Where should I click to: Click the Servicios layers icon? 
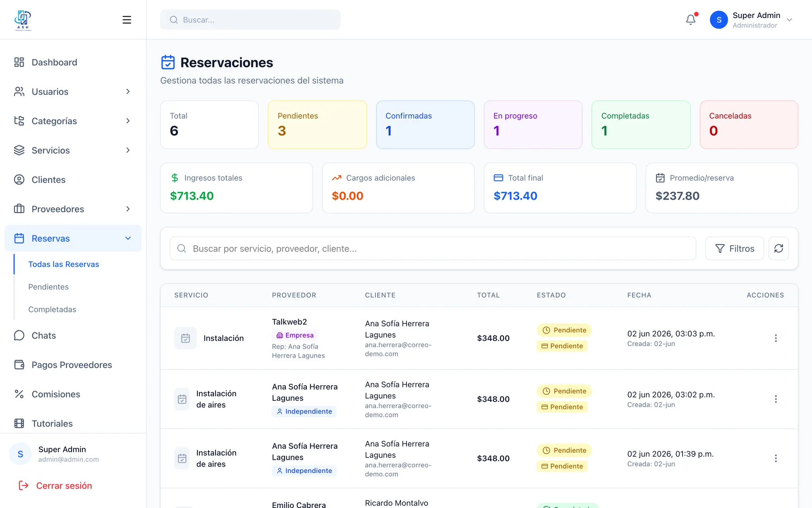[19, 150]
